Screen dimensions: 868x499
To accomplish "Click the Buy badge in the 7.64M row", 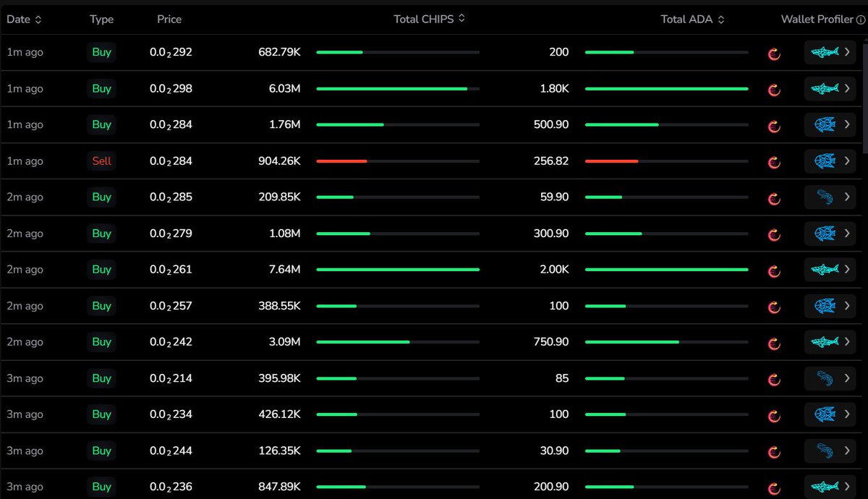I will pos(102,269).
